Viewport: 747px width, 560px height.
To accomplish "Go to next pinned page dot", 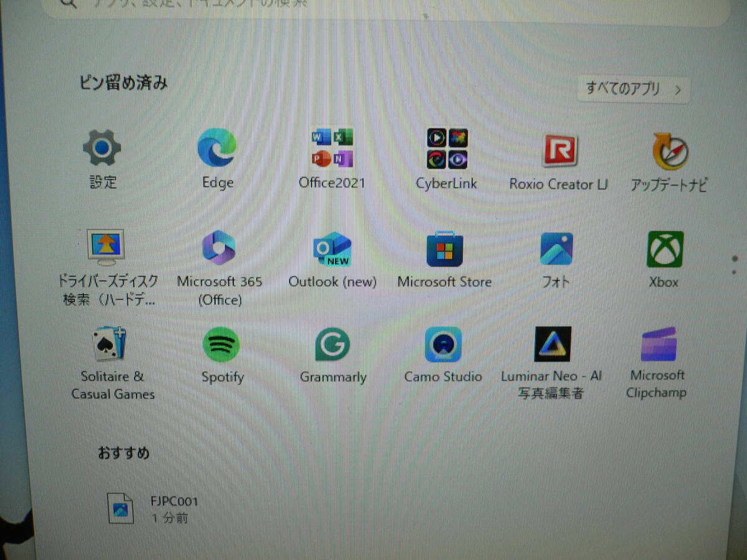I will point(735,272).
